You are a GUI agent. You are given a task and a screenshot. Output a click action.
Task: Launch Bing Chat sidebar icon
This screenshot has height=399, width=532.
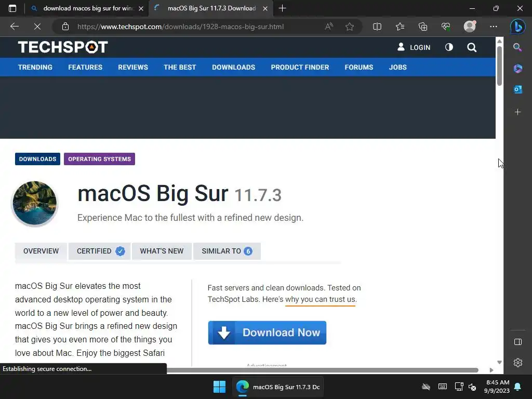518,26
